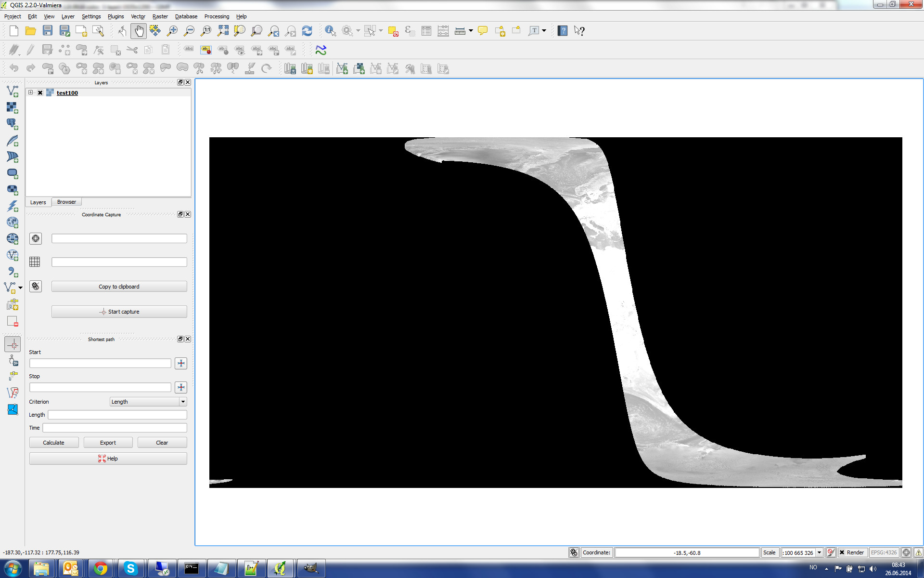924x578 pixels.
Task: Pick the stop point crosshair button
Action: [181, 387]
